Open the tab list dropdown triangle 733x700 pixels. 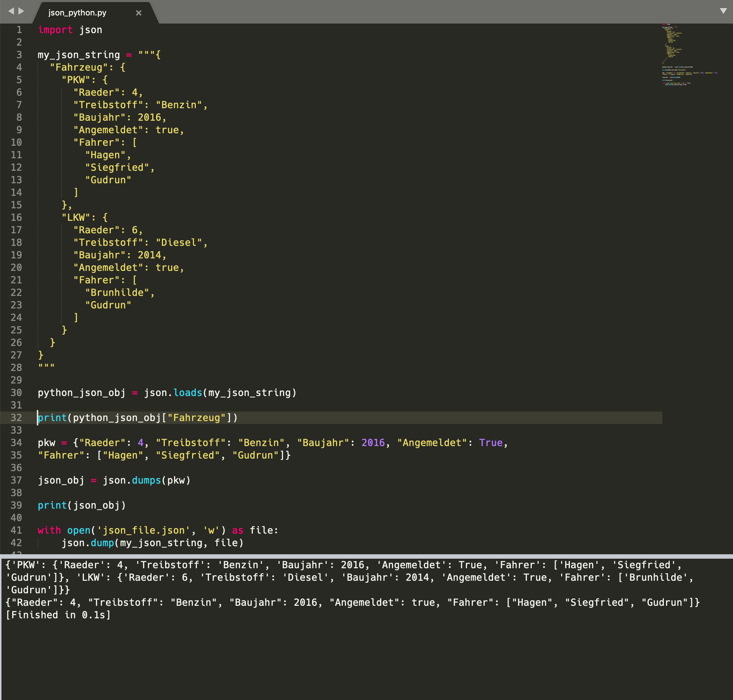point(723,11)
